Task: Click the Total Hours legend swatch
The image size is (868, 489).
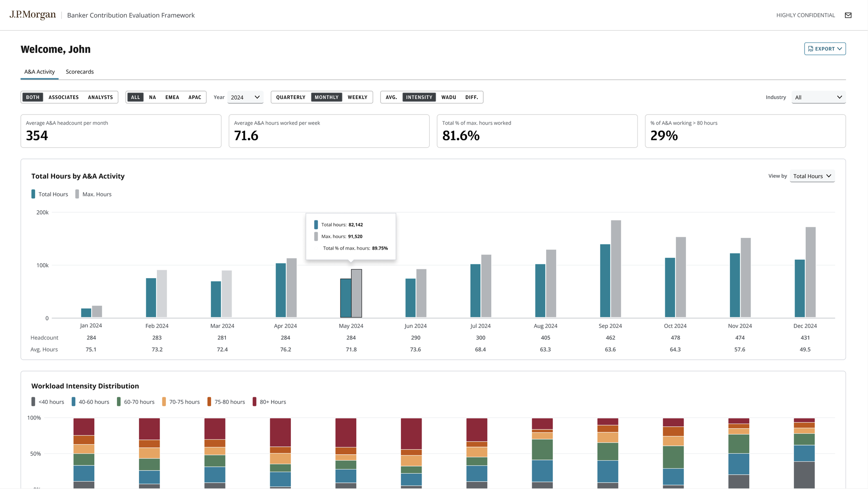Action: [33, 194]
